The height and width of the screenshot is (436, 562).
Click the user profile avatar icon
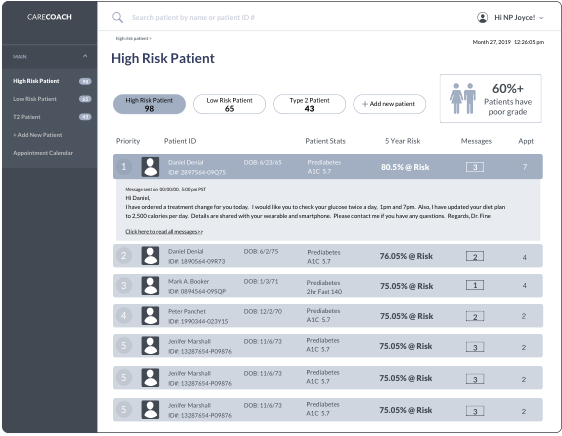coord(482,17)
